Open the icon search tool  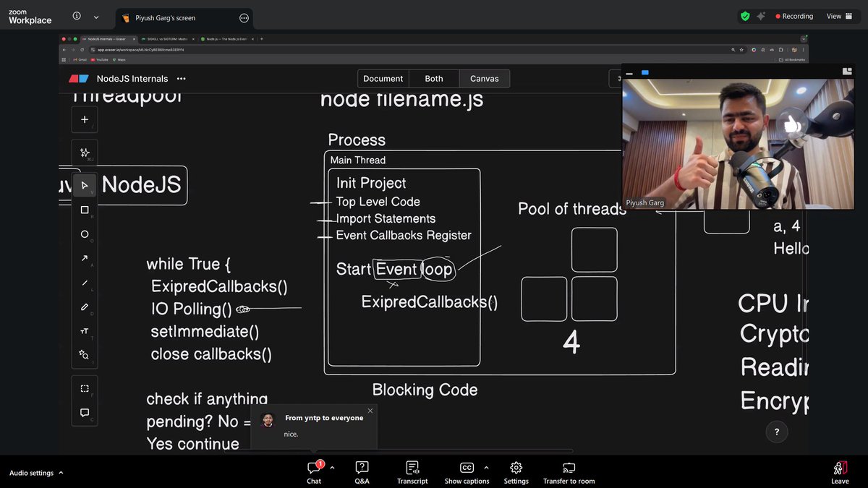point(85,355)
